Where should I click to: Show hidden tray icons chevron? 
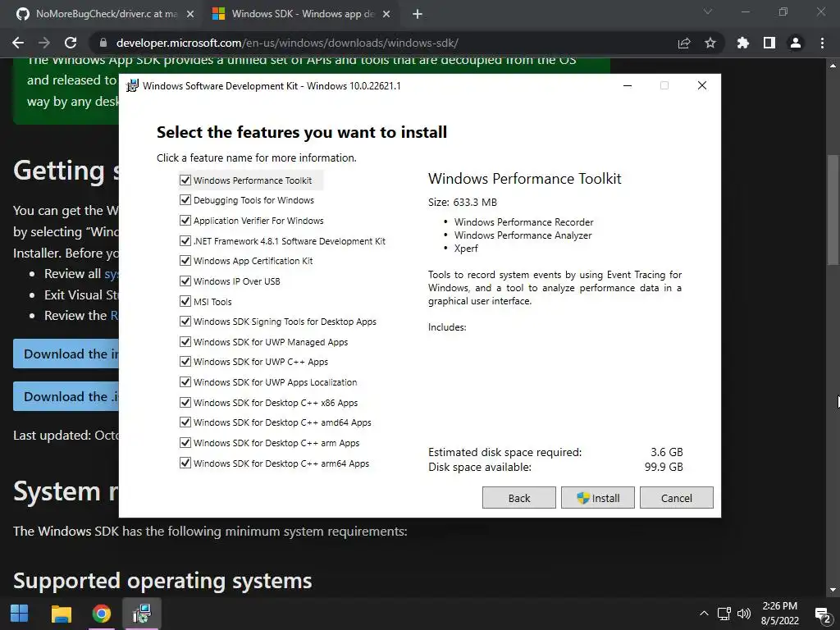(x=704, y=614)
